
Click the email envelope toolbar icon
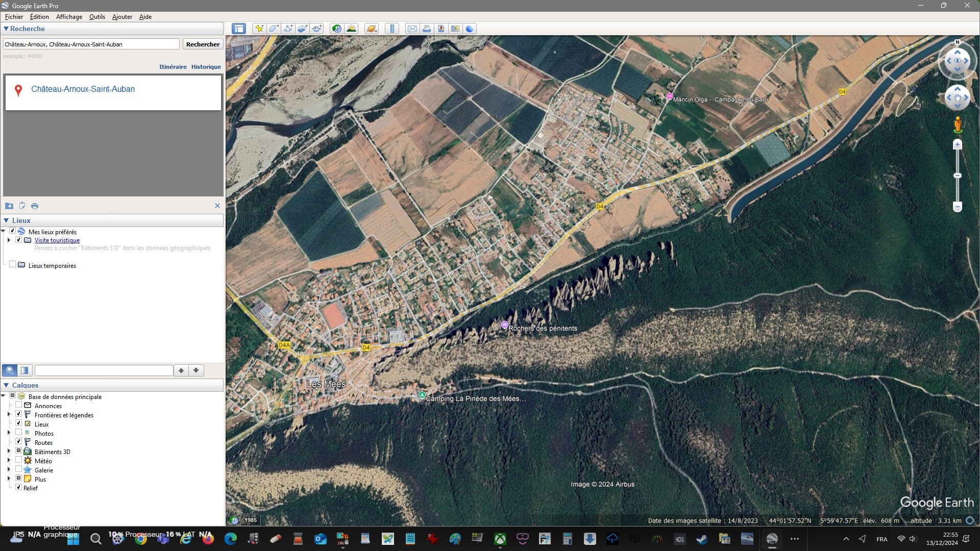click(412, 29)
